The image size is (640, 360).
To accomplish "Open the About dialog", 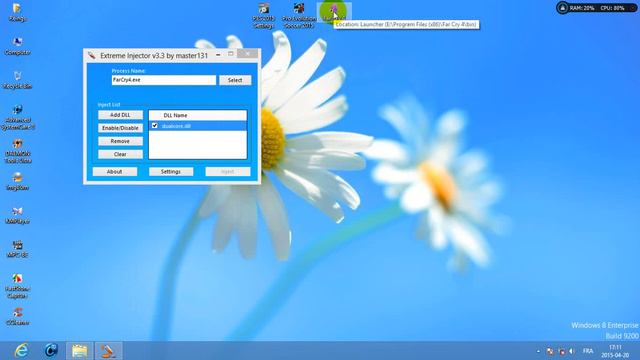I will click(115, 172).
